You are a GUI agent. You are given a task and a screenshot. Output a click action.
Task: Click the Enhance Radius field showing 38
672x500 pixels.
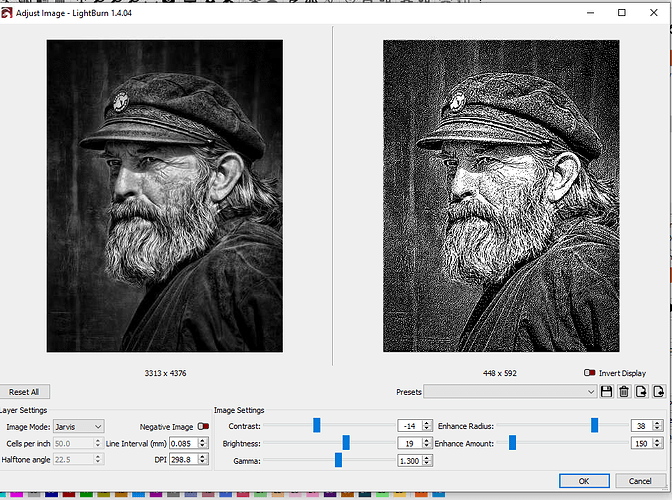pyautogui.click(x=642, y=426)
